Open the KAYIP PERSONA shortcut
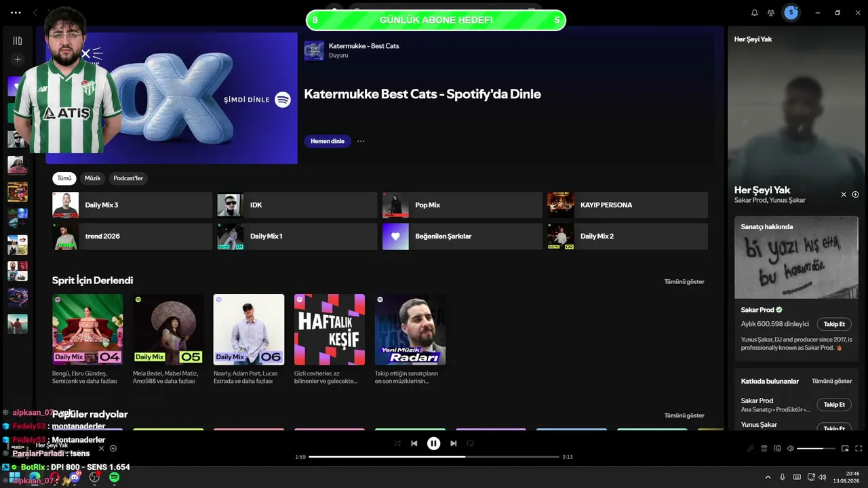 [x=627, y=205]
